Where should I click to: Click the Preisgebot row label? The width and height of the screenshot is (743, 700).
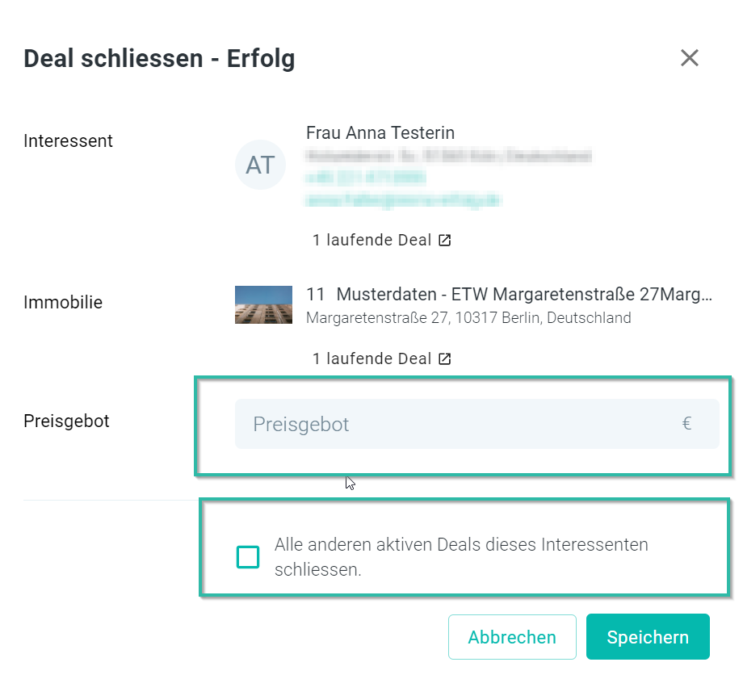66,421
